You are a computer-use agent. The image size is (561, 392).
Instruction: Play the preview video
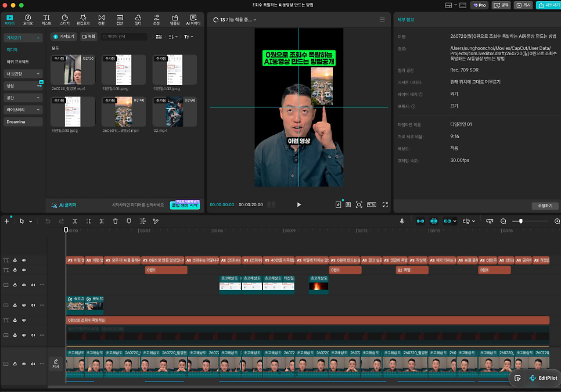(299, 204)
